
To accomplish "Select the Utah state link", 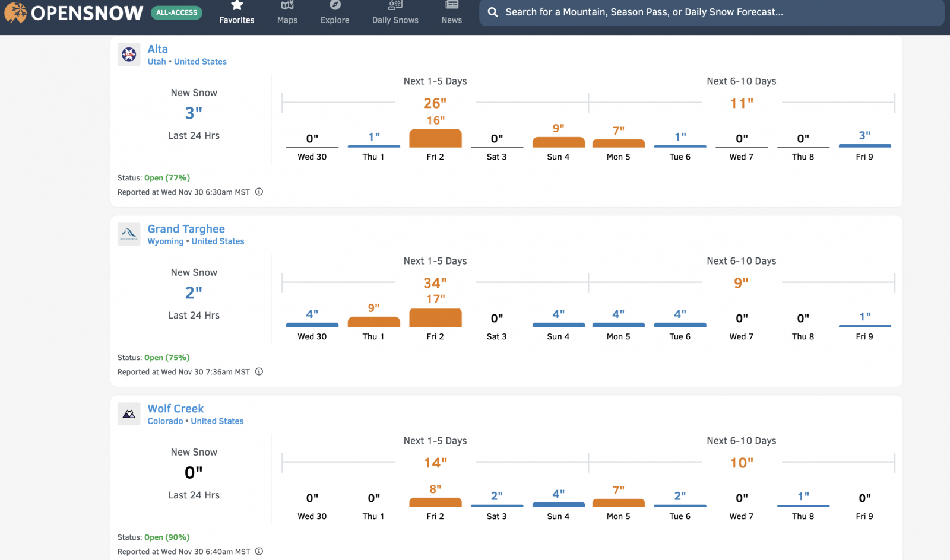I will pyautogui.click(x=157, y=62).
